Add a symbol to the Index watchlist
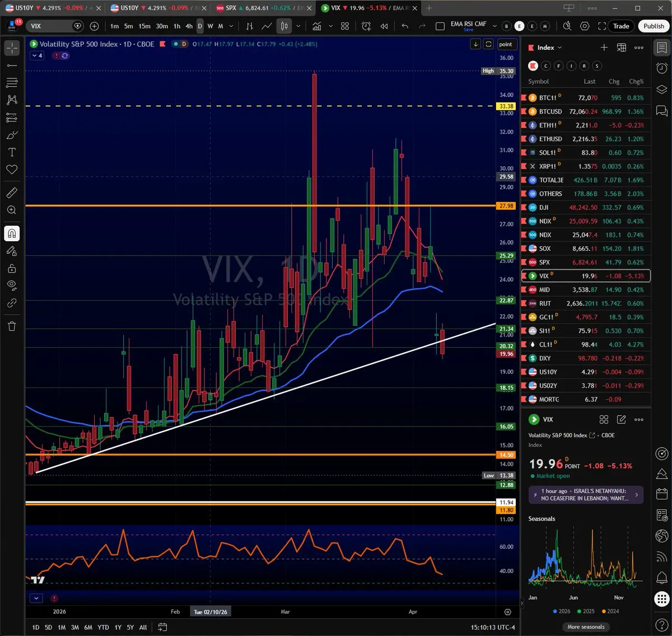 click(x=604, y=48)
